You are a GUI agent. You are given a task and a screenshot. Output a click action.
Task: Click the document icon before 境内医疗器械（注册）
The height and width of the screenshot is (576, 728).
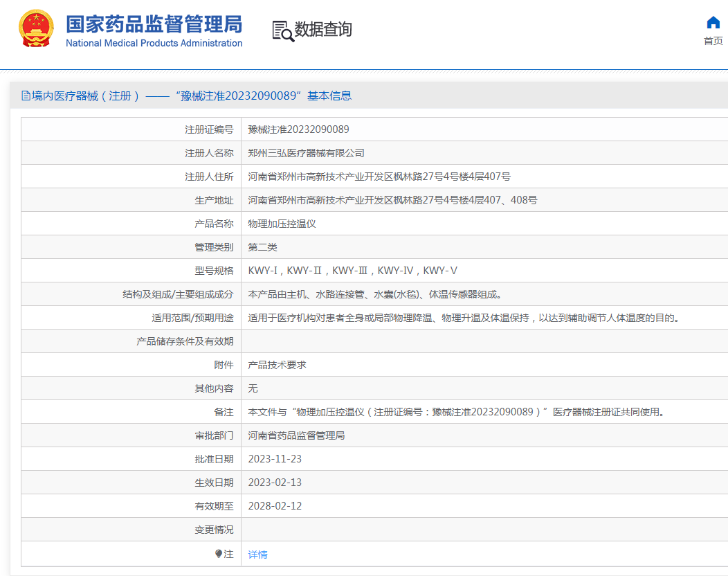[x=24, y=96]
